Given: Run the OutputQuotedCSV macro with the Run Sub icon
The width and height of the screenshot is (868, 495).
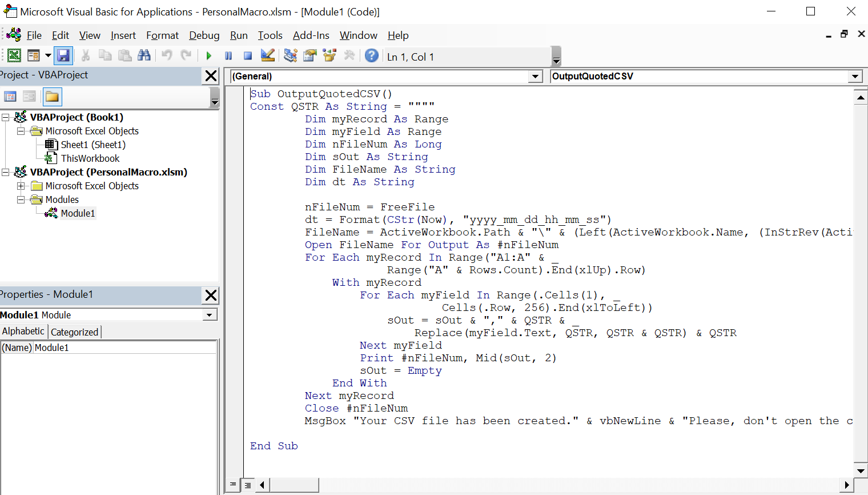Looking at the screenshot, I should pos(208,55).
